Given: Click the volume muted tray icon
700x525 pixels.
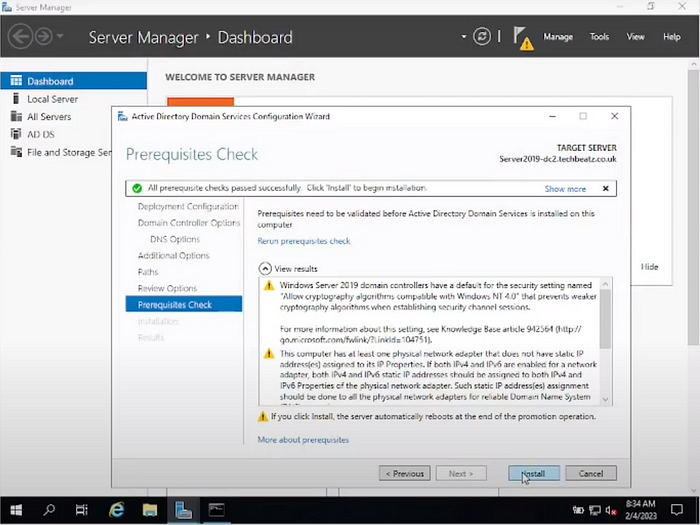Looking at the screenshot, I should tap(611, 510).
